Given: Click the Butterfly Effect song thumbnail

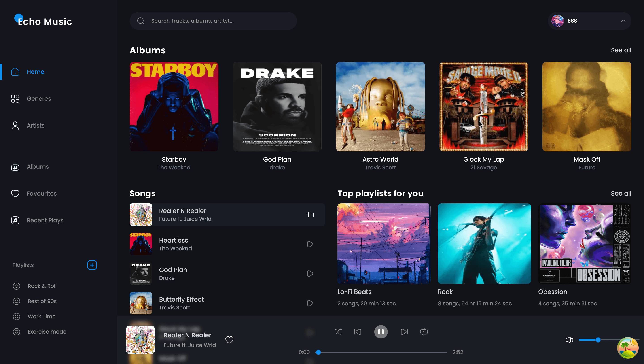Looking at the screenshot, I should tap(141, 303).
